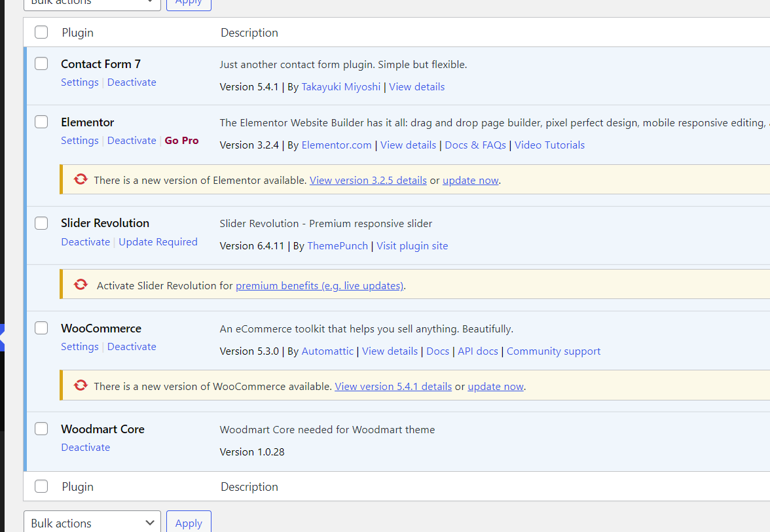Check the Woodmart Core checkbox
Viewport: 770px width, 532px height.
[41, 429]
